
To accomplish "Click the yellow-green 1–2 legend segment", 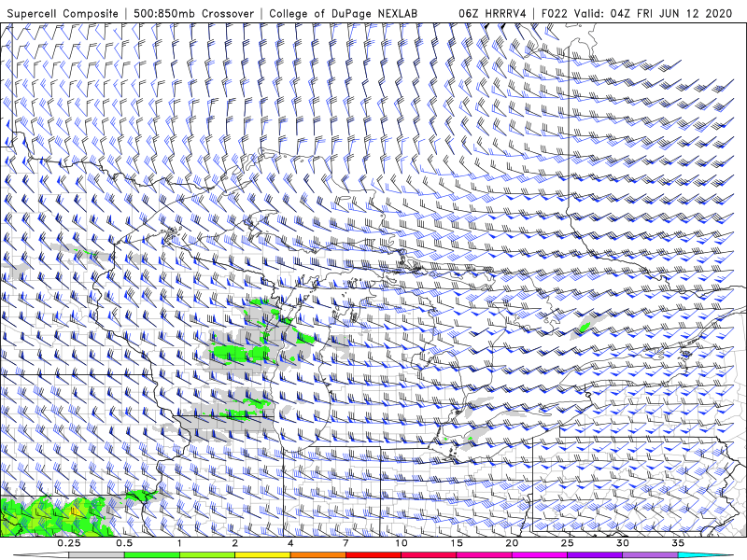I will (x=207, y=555).
